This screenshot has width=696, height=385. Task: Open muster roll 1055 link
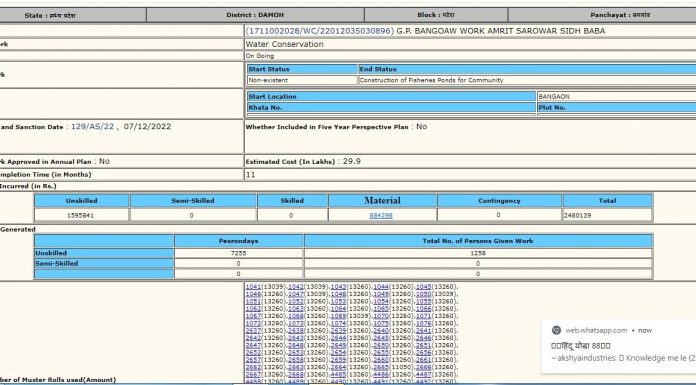tap(423, 302)
